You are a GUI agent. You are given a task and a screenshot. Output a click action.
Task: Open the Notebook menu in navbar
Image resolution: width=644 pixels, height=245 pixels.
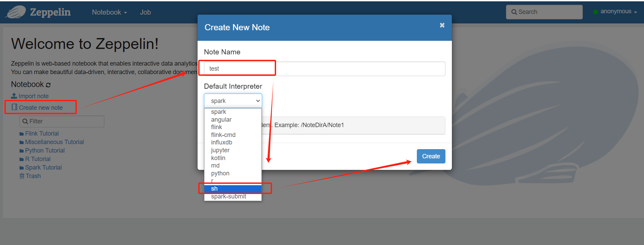[109, 12]
